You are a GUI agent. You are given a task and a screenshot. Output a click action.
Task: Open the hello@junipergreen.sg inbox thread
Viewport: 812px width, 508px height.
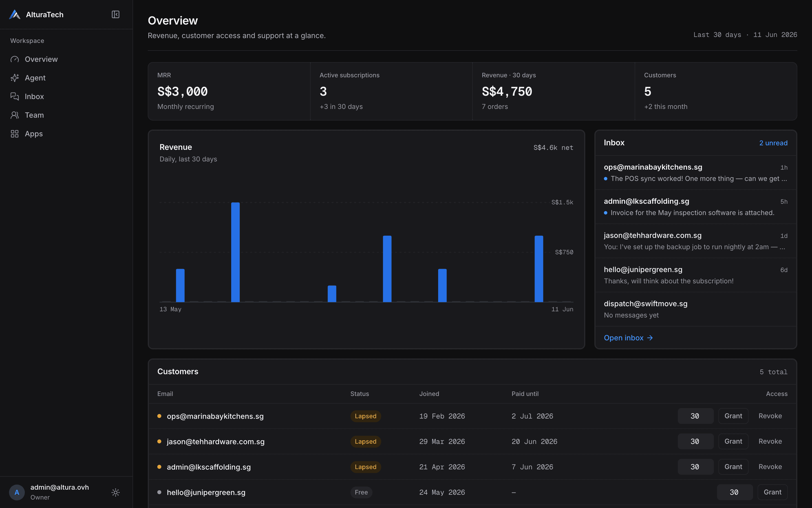(696, 275)
